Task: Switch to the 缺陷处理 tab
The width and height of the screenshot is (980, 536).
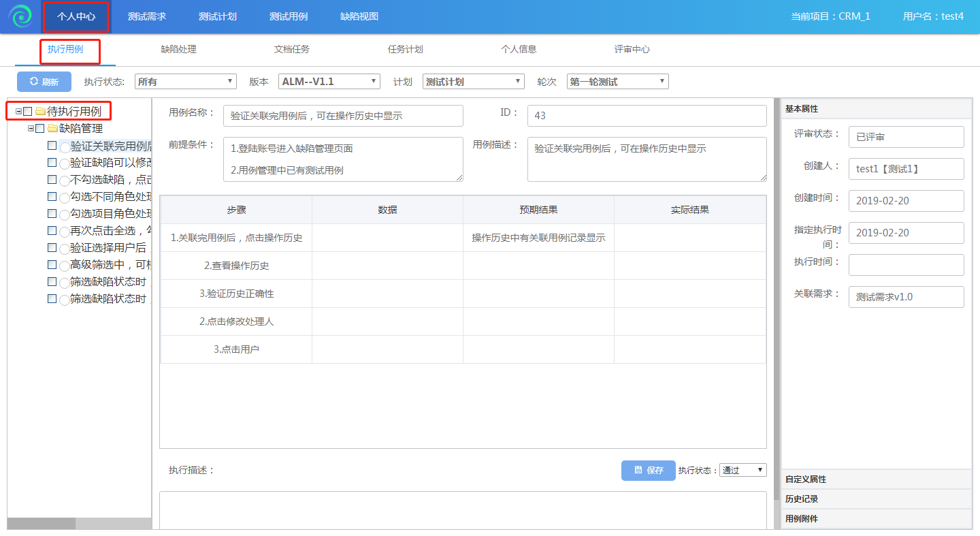Action: [x=178, y=49]
